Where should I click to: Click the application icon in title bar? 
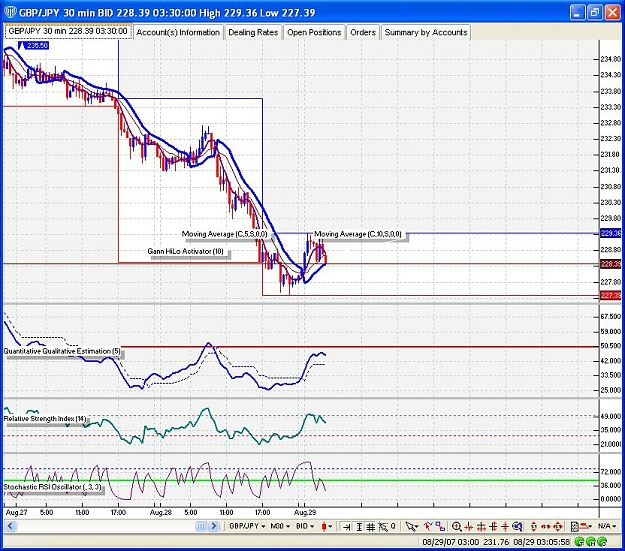click(10, 12)
